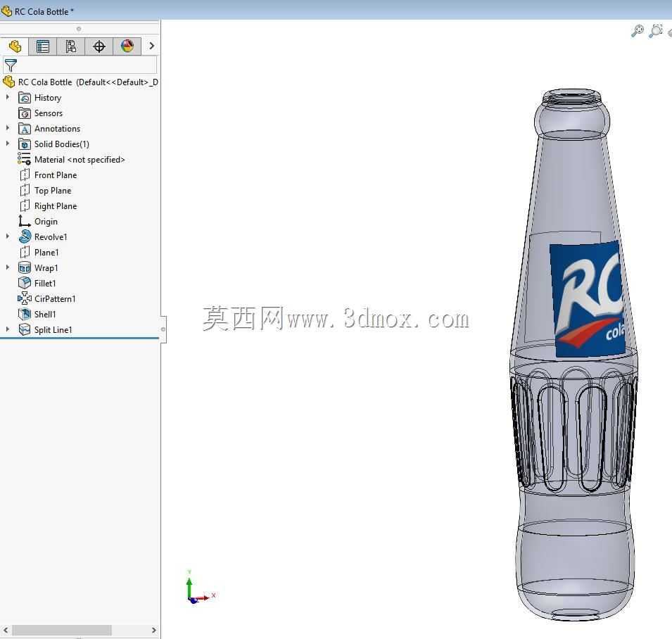Click the right arrow of the horizontal scrollbar

tap(154, 630)
